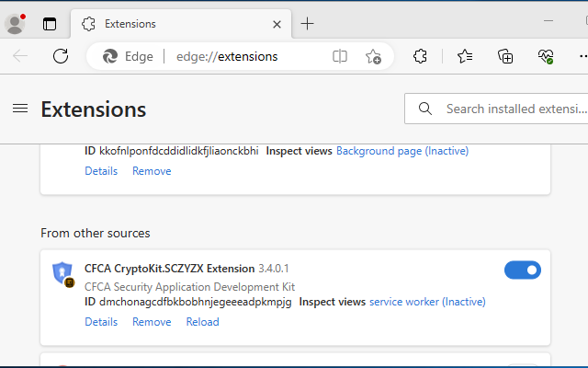Screen dimensions: 588x368
Task: Open Details for CFCA CryptoKit extension
Action: [x=101, y=322]
